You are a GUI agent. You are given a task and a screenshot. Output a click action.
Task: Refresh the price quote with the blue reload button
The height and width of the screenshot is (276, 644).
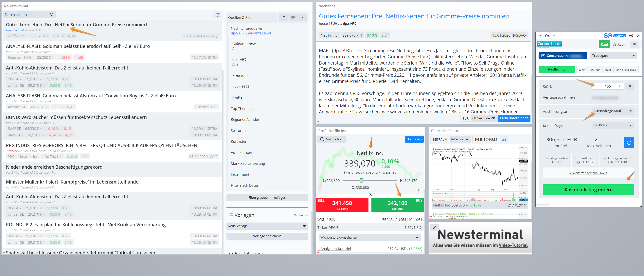pyautogui.click(x=629, y=143)
